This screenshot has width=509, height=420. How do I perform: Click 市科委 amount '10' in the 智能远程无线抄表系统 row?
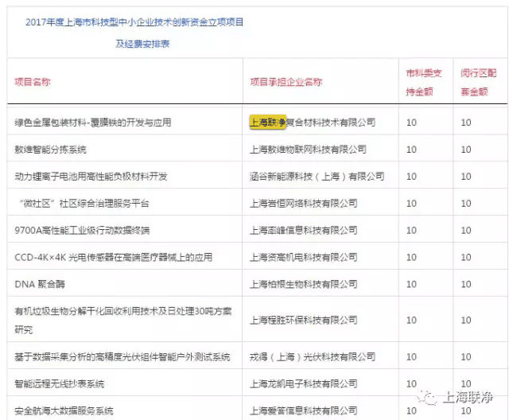click(411, 383)
